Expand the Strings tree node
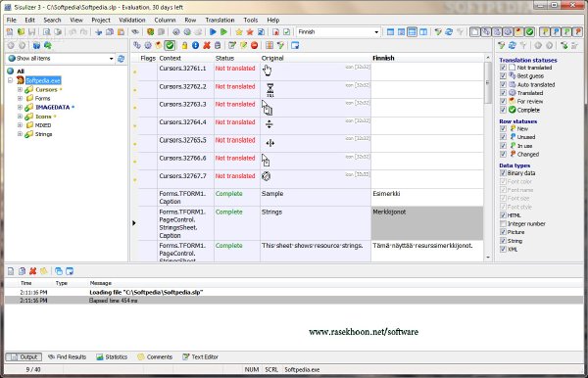Screen dimensions: 588x378 click(x=20, y=134)
